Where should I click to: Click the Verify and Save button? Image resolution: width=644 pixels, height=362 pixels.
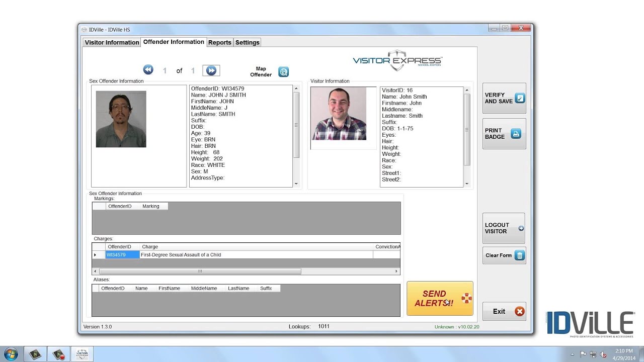[504, 98]
